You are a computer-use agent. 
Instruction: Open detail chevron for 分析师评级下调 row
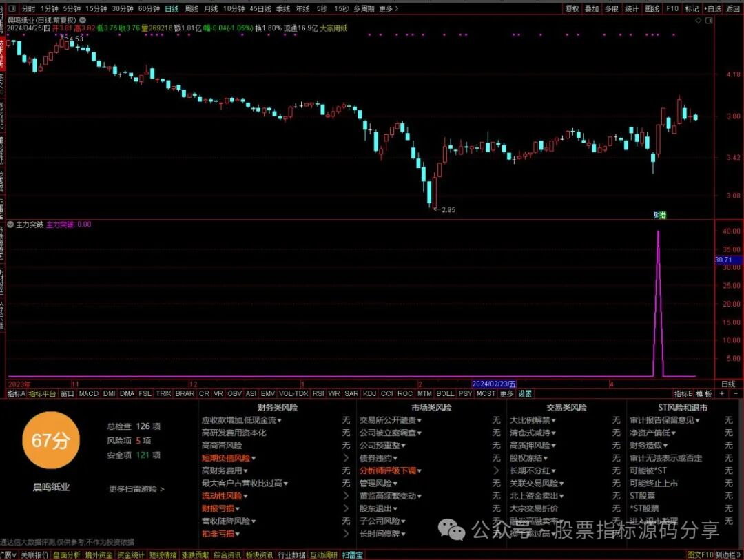(x=496, y=470)
